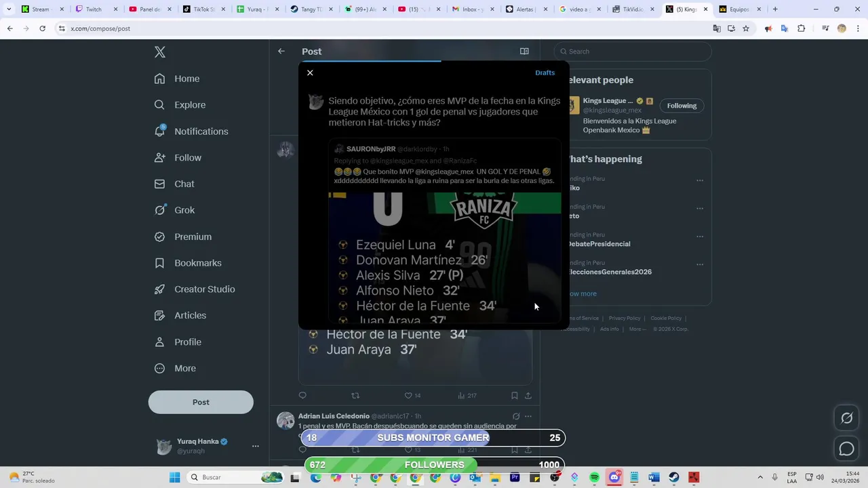868x488 pixels.
Task: Close the compose post dialog
Action: point(310,73)
